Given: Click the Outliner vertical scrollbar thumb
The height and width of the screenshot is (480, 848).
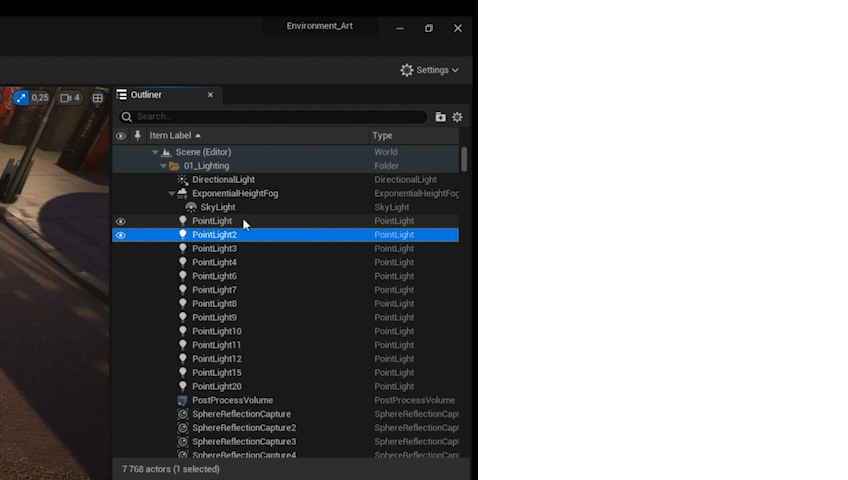Looking at the screenshot, I should [464, 159].
